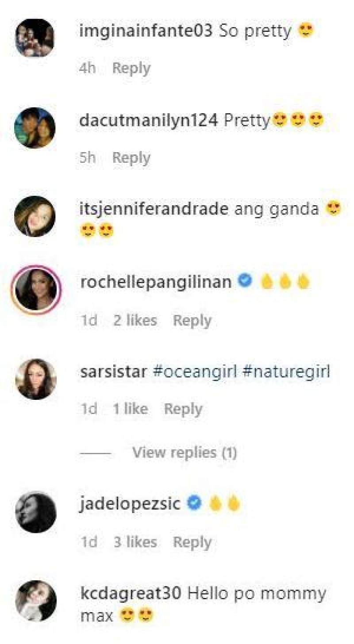Click kcdagreat30's profile photo
Viewport: 354px width, 644px height.
coord(35,601)
